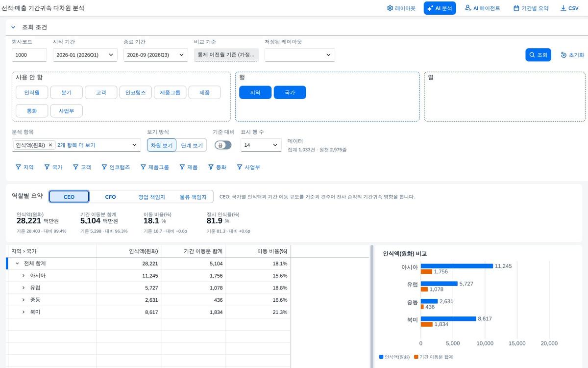
Task: Open the 제품 filter funnel
Action: pyautogui.click(x=188, y=167)
